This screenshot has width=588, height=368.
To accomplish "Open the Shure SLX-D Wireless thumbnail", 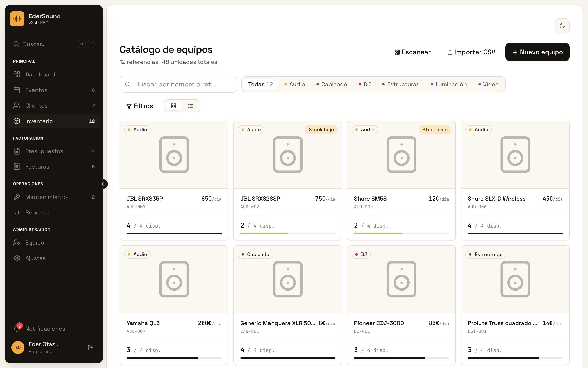I will pyautogui.click(x=515, y=155).
